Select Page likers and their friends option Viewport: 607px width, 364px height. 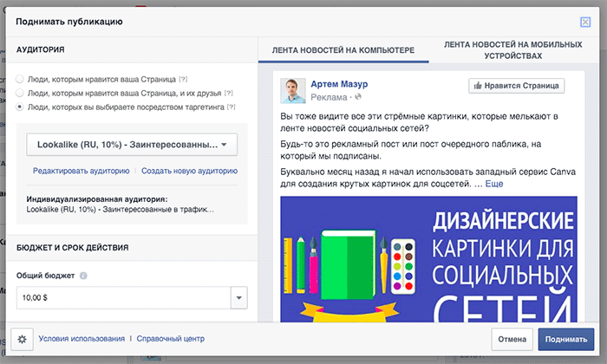click(19, 94)
